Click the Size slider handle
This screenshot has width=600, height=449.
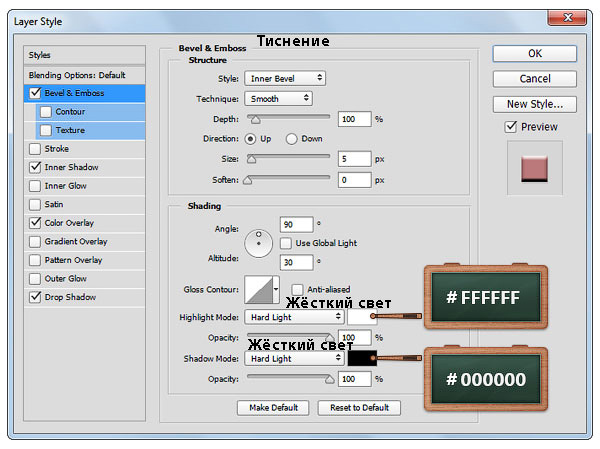(251, 159)
